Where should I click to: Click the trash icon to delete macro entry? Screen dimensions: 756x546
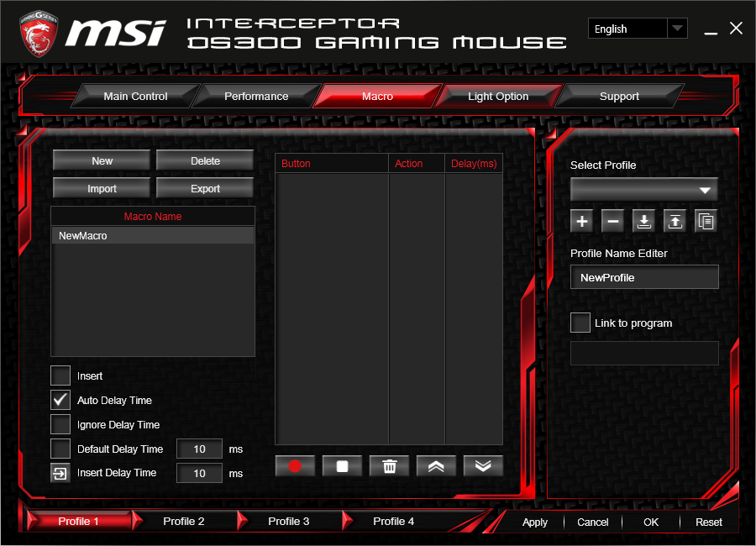(x=389, y=466)
